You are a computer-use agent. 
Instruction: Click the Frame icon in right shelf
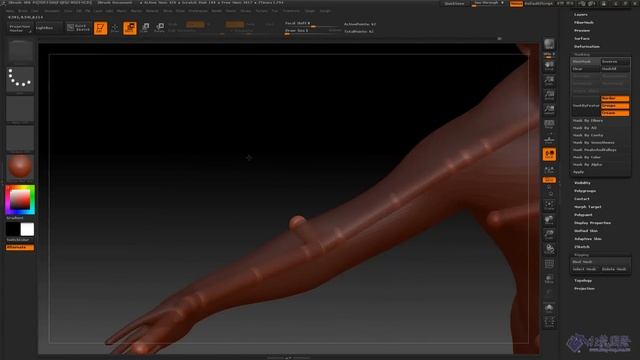coord(549,204)
